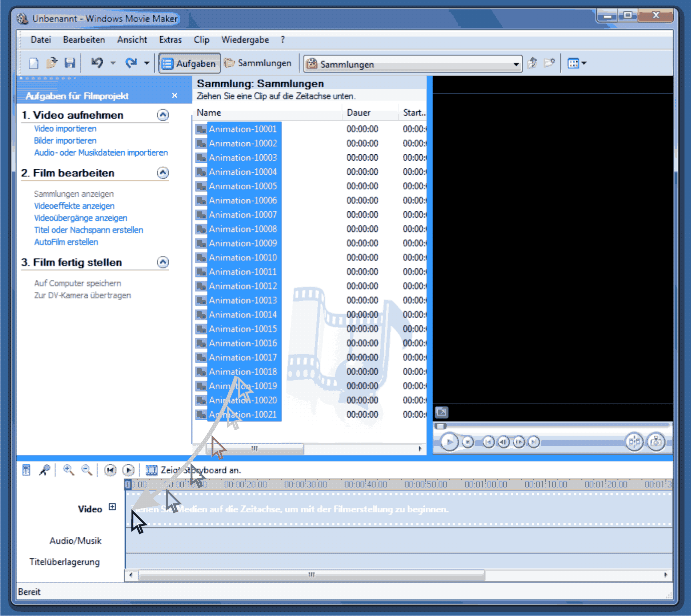The image size is (691, 616).
Task: Click collection list horizontal scrollbar right arrow
Action: point(420,449)
